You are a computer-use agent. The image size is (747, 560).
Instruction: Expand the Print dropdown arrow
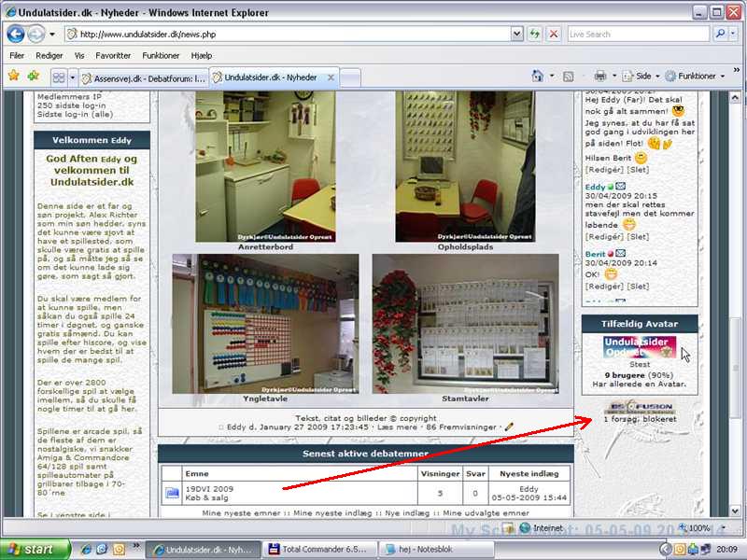coord(614,76)
